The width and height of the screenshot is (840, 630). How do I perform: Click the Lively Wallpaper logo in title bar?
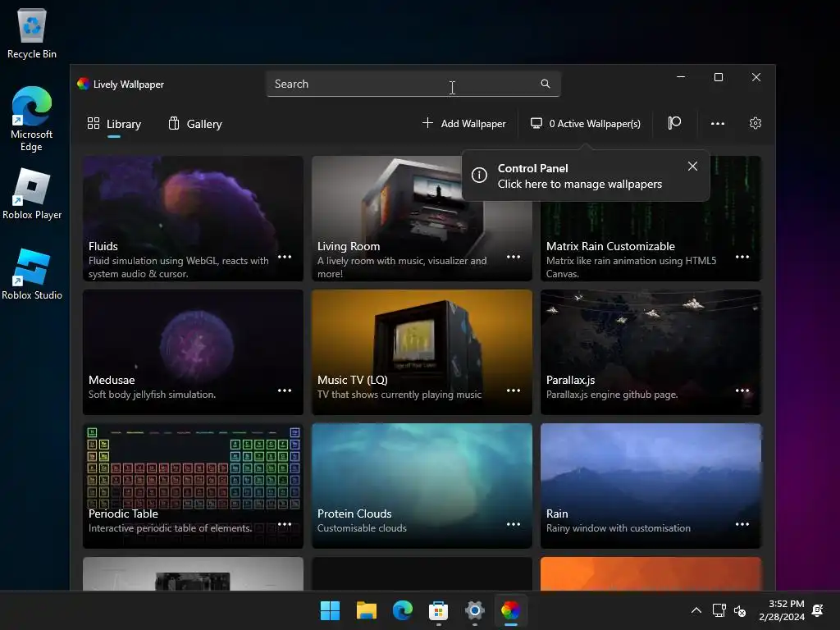click(x=83, y=84)
